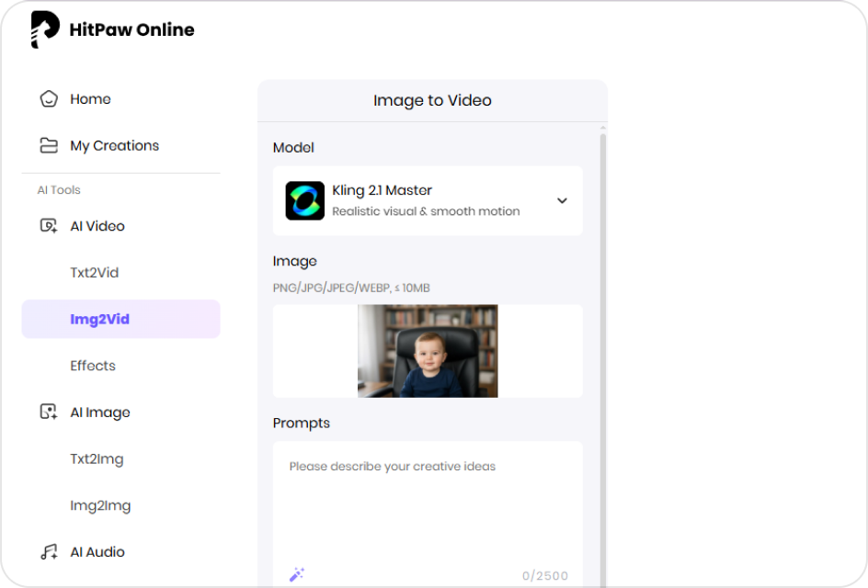Click the AI Audio music note icon
Viewport: 868px width, 588px height.
(49, 552)
